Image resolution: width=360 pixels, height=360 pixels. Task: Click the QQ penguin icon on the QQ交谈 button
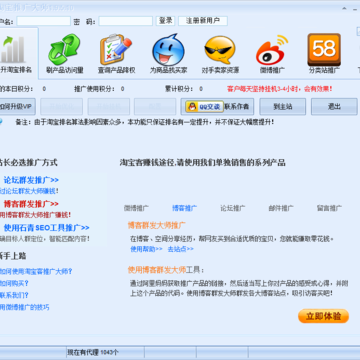coord(192,107)
